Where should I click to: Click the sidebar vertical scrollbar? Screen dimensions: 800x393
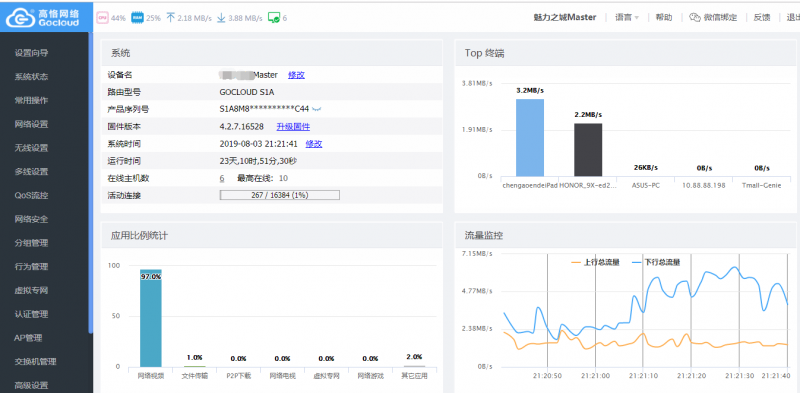tap(91, 184)
